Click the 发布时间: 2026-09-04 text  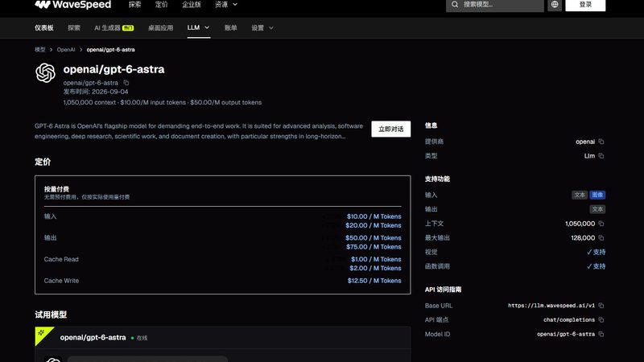click(x=96, y=92)
